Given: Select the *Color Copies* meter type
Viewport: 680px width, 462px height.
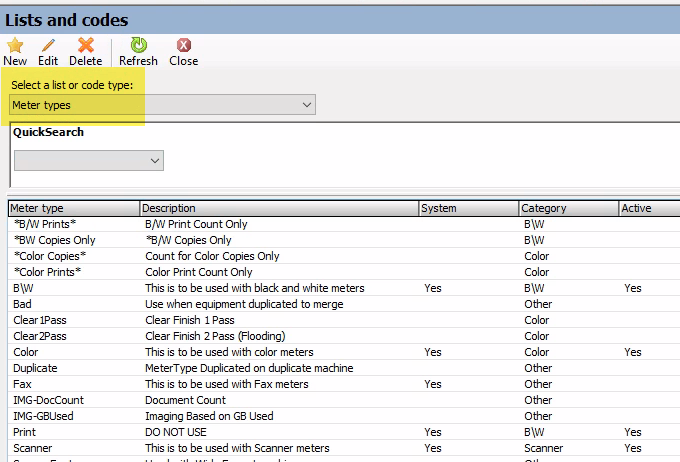Looking at the screenshot, I should coord(50,256).
